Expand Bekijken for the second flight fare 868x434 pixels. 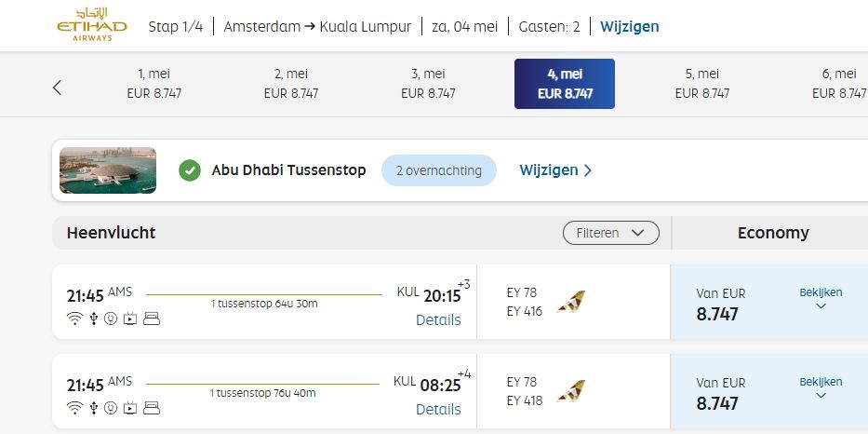coord(820,388)
